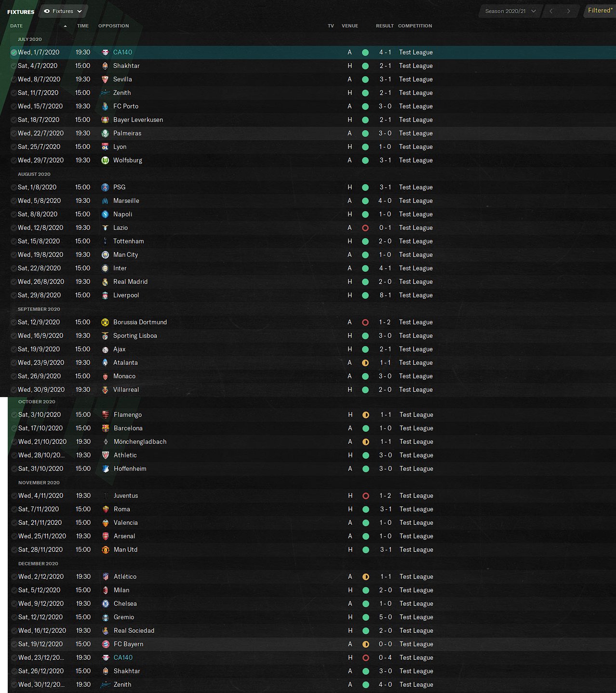Open the CA140 opposition link on 1/7/2020
The height and width of the screenshot is (693, 616).
[122, 52]
